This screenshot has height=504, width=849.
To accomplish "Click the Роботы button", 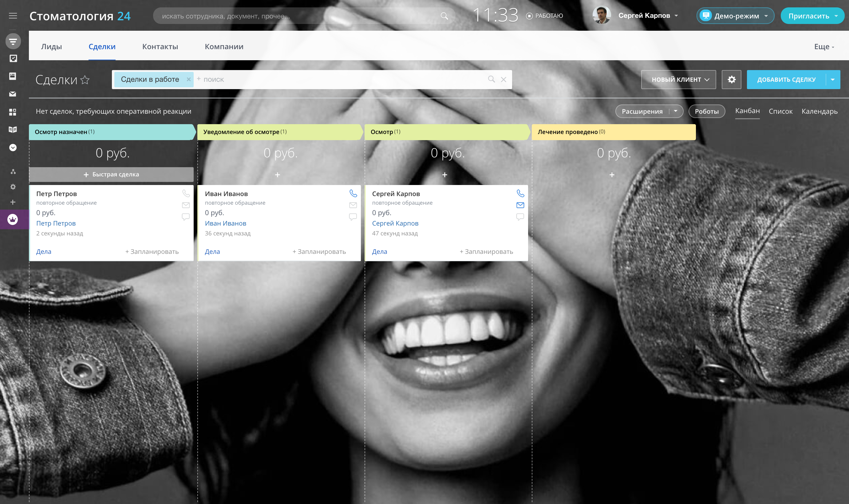I will pos(706,111).
